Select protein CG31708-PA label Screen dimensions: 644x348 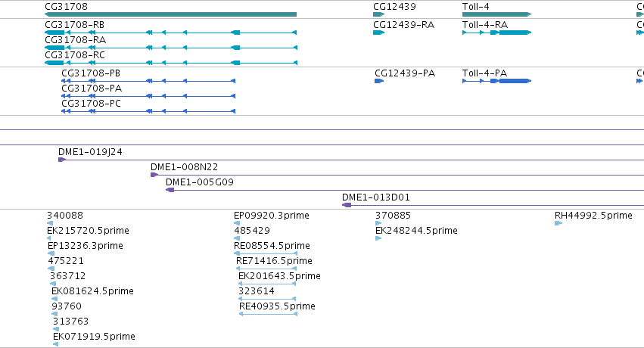[92, 89]
